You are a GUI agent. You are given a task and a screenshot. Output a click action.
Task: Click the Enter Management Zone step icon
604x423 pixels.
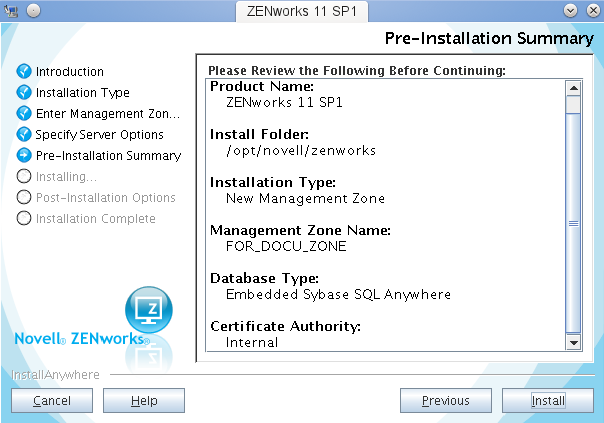pos(25,114)
